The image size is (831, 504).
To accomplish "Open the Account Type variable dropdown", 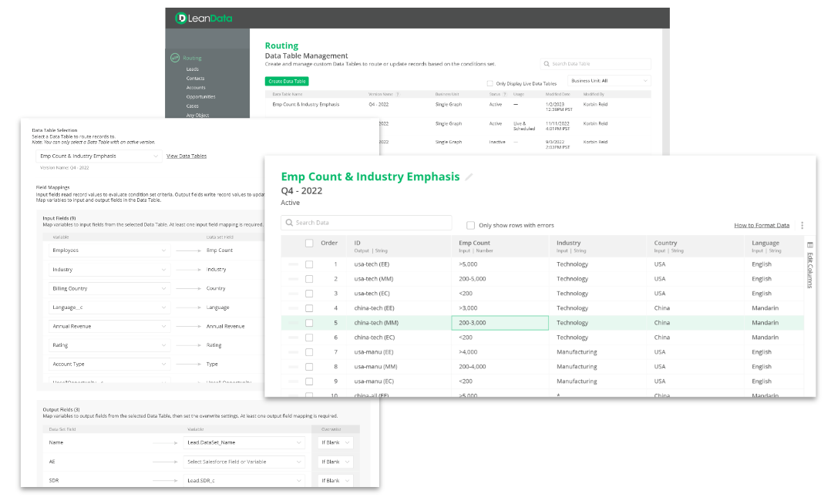I will tap(109, 364).
